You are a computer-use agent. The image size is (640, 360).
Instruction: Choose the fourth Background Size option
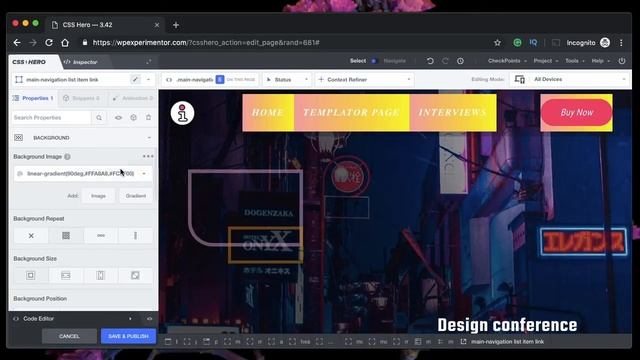point(135,276)
